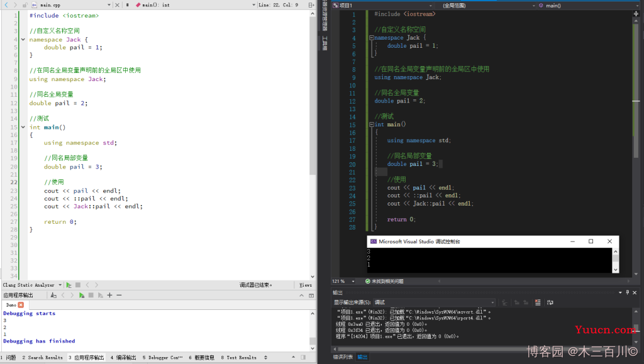Close the Visual Studio 输出 window
644x364 pixels.
coord(635,292)
